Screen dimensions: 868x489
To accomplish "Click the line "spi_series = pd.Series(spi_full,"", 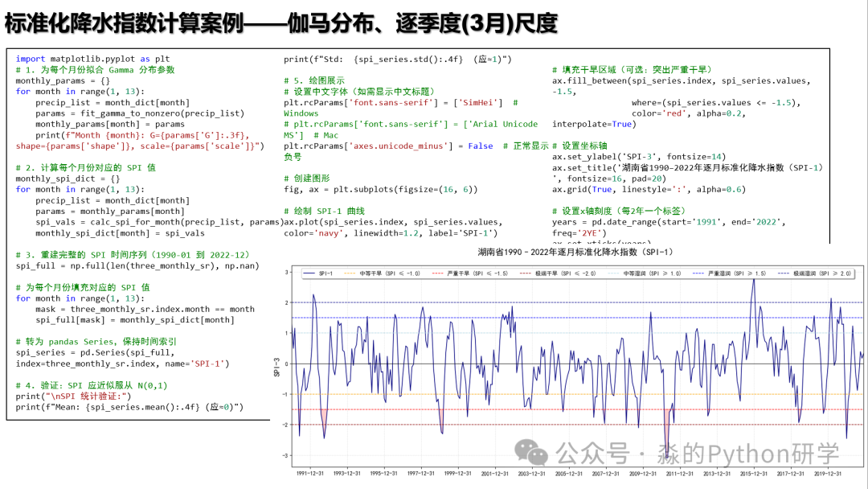I will click(95, 353).
